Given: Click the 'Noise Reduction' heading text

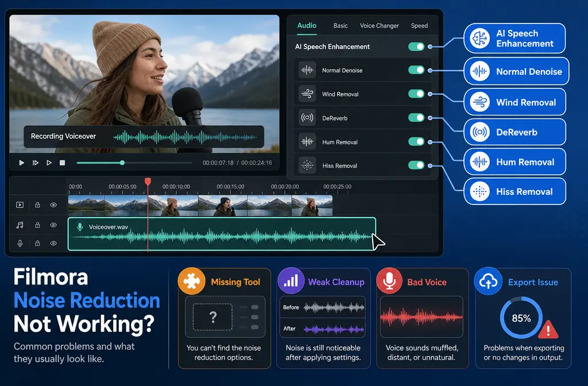Looking at the screenshot, I should point(87,300).
